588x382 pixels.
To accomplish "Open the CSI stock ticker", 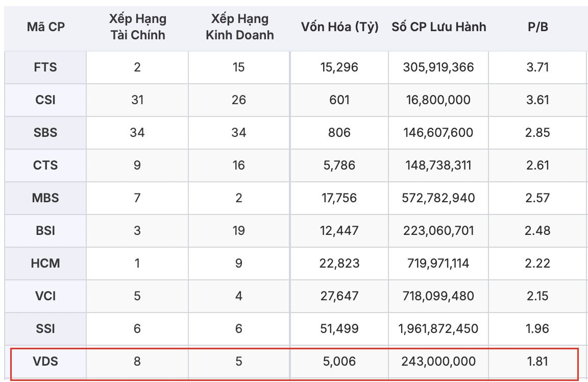I will pos(46,100).
